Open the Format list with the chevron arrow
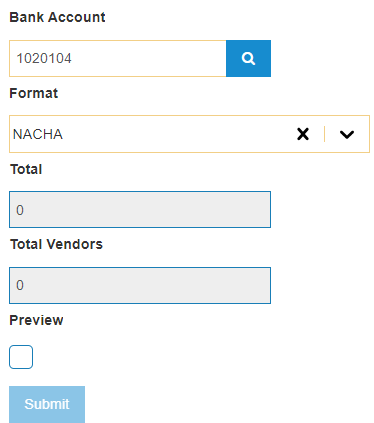The image size is (374, 423). coord(347,134)
